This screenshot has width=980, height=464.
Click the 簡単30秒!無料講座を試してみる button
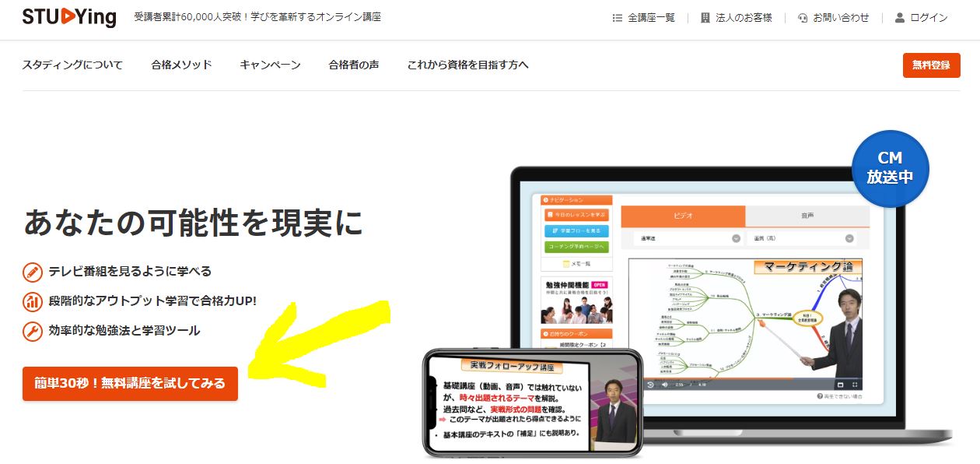tap(130, 383)
